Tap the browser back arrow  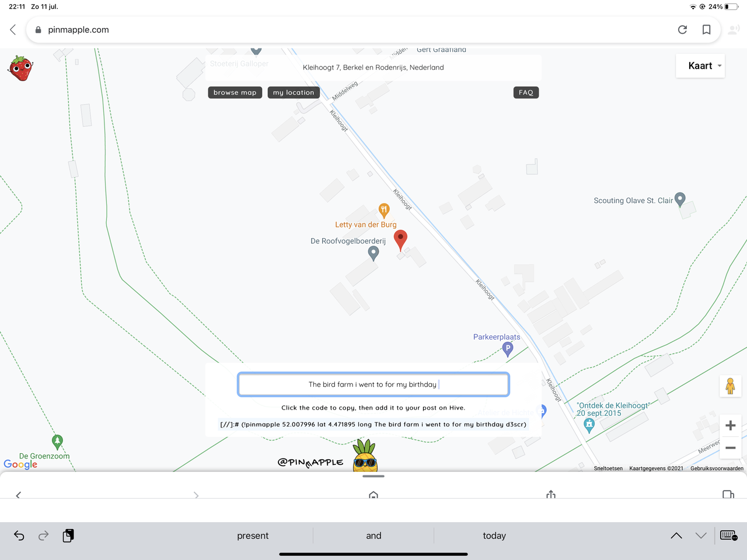(x=13, y=30)
